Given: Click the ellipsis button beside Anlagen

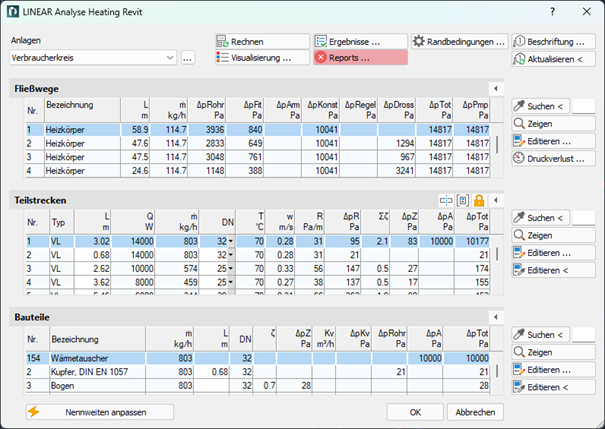Looking at the screenshot, I should (x=188, y=58).
